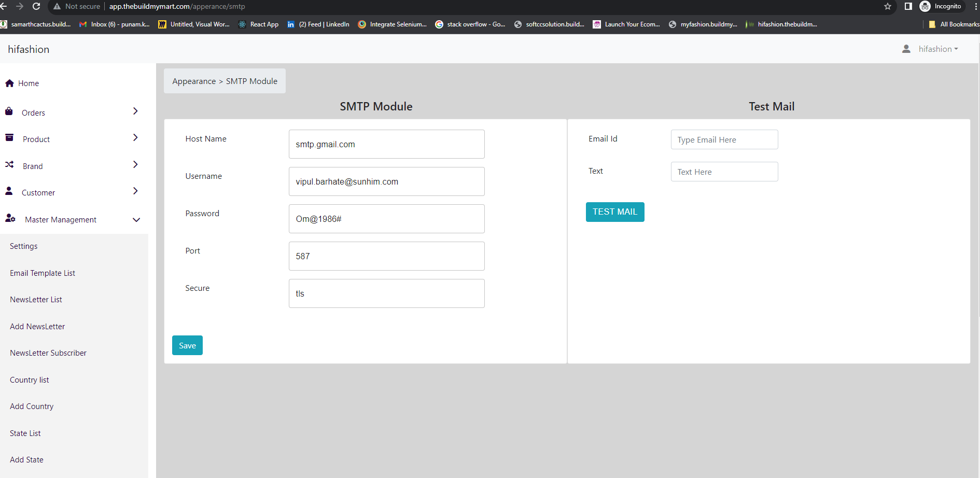
Task: Click the Host Name input field
Action: pos(387,144)
